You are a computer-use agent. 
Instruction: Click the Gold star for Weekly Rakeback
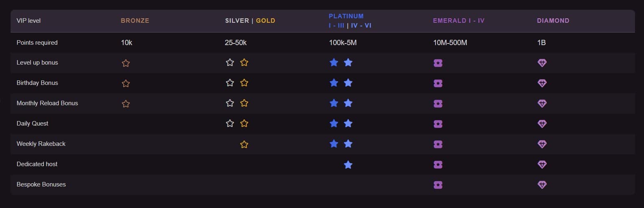244,144
